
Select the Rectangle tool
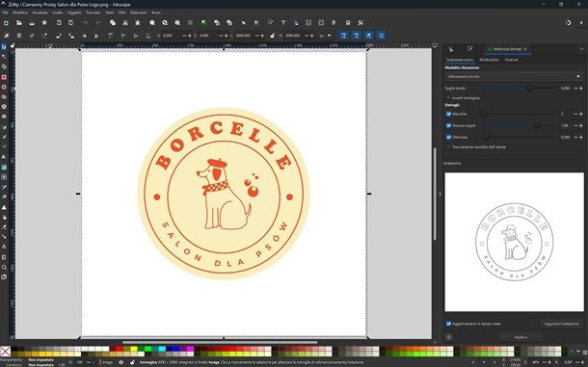click(x=4, y=77)
